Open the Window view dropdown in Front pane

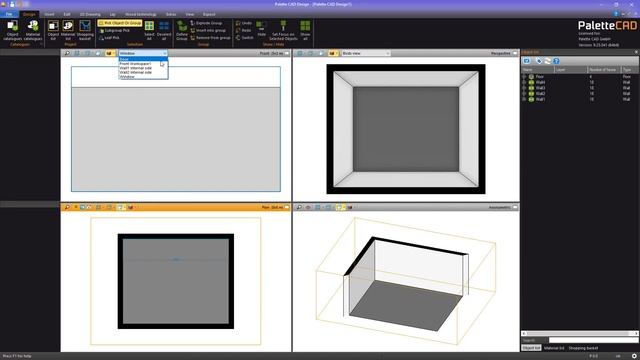143,53
